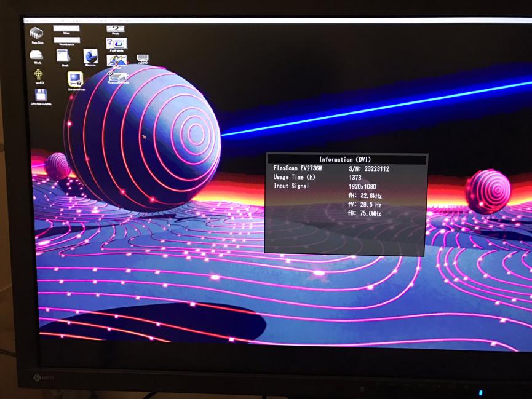Select the Celtic cross desktop icon
Image resolution: width=532 pixels, height=399 pixels.
(x=39, y=75)
